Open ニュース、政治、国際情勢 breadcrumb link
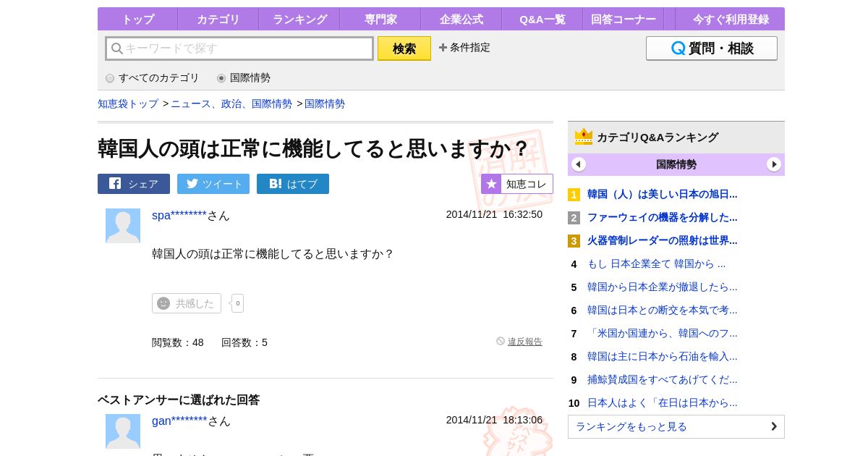This screenshot has height=456, width=868. (x=231, y=104)
